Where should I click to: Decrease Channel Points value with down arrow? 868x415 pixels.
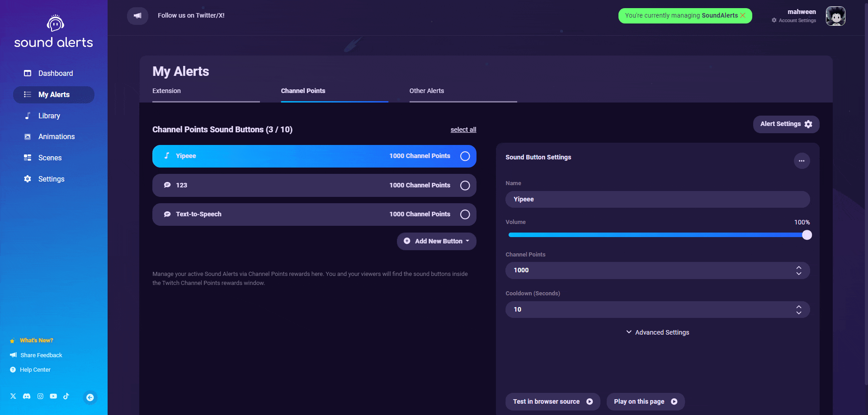[799, 273]
